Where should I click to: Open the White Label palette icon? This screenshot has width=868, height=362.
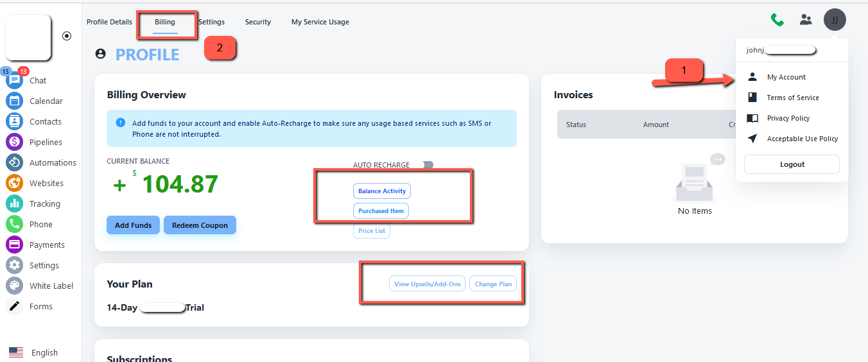pos(15,286)
